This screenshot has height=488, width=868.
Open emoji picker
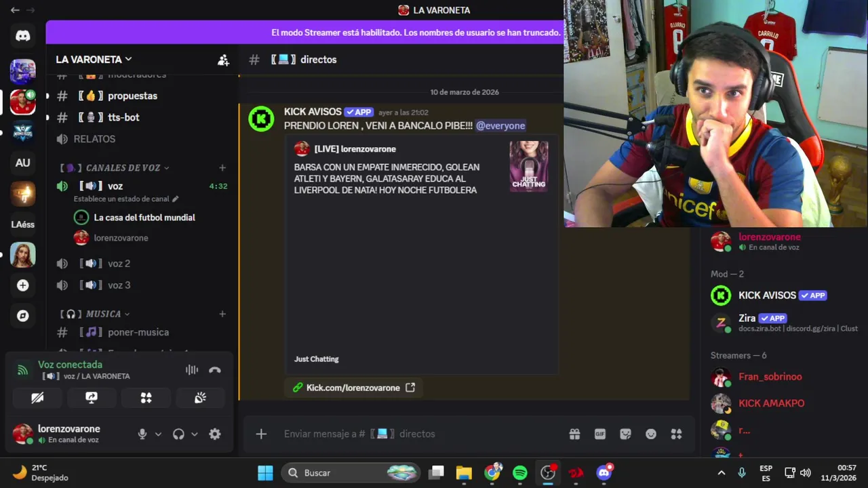(x=651, y=434)
